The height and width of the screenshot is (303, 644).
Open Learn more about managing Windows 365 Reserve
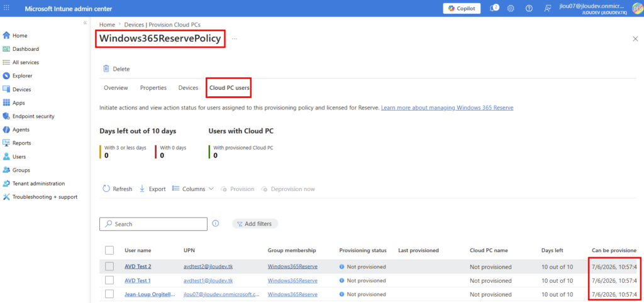(447, 107)
